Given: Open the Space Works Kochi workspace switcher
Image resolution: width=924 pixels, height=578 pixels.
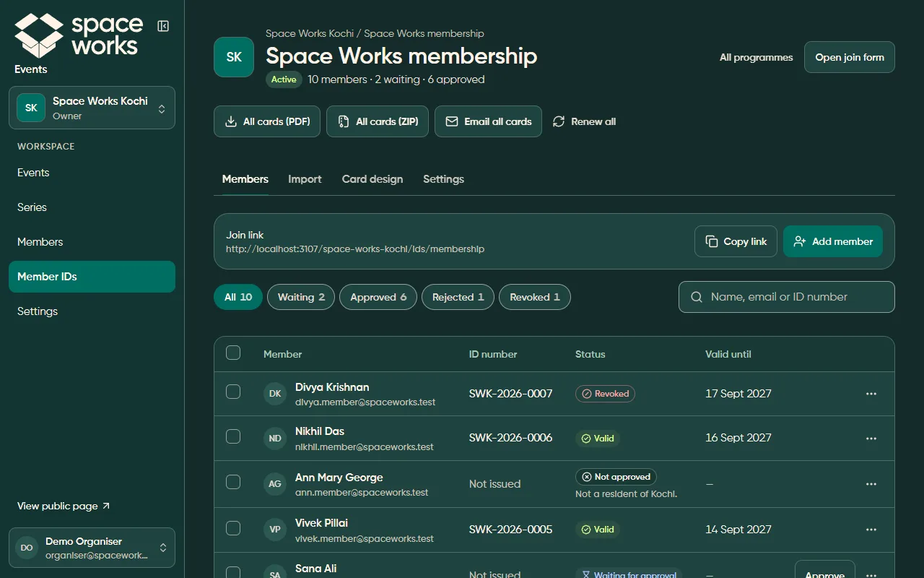Looking at the screenshot, I should tap(92, 108).
